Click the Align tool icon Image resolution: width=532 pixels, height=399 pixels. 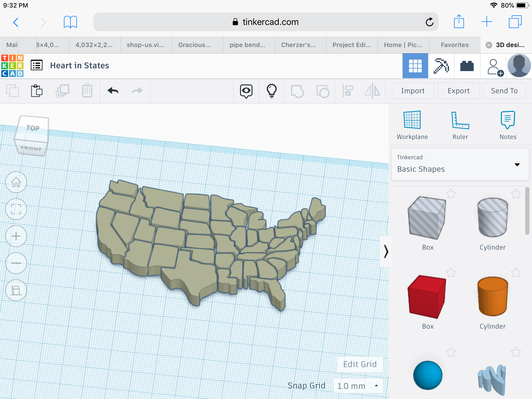pos(348,91)
